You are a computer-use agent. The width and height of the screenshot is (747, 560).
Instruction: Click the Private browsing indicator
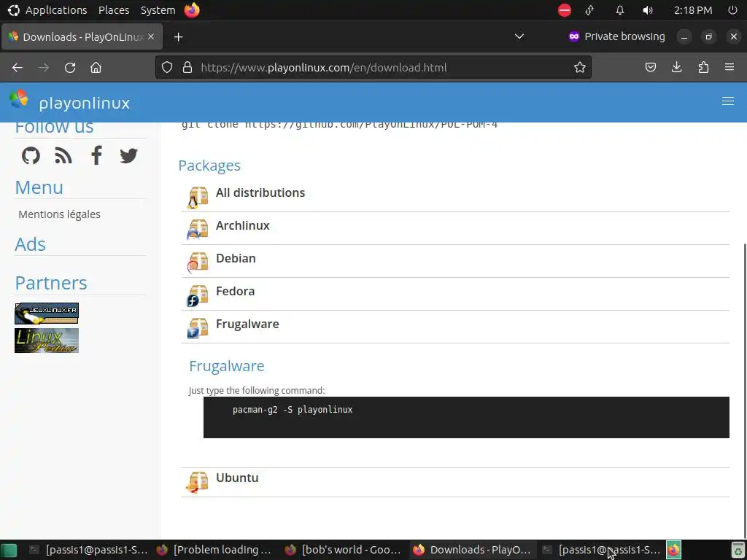tap(617, 36)
